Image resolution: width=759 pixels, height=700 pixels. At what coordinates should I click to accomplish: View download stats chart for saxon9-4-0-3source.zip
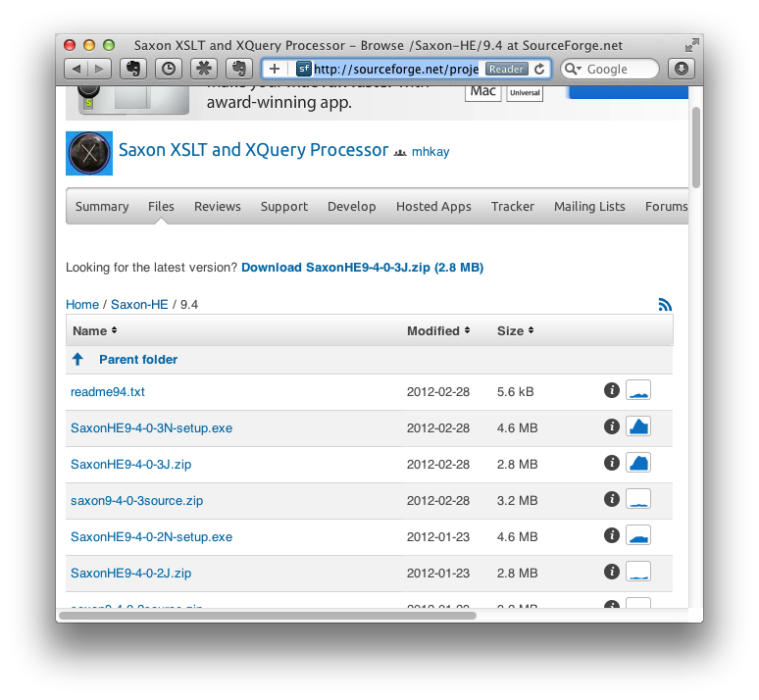tap(638, 499)
